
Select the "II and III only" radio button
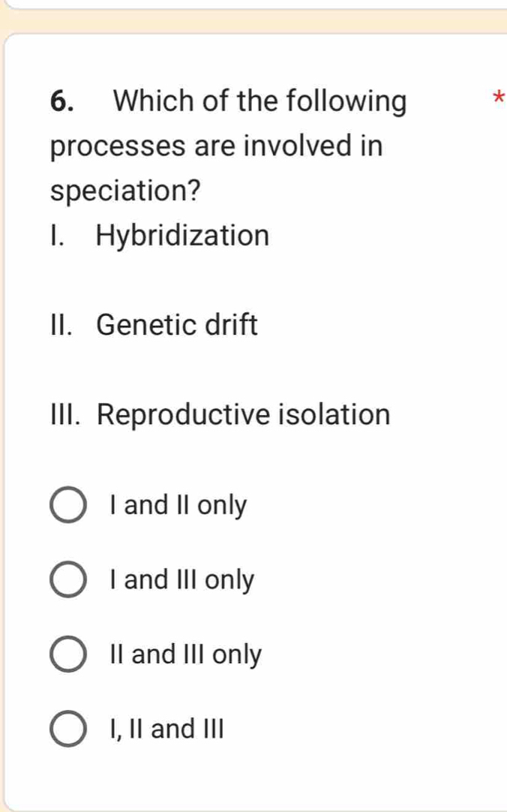tap(68, 655)
